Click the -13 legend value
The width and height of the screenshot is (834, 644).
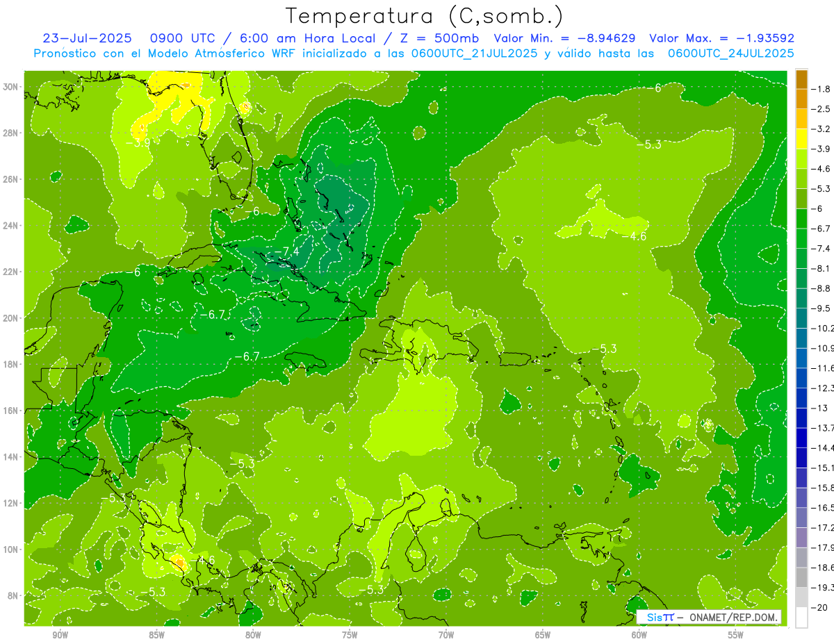pyautogui.click(x=819, y=408)
